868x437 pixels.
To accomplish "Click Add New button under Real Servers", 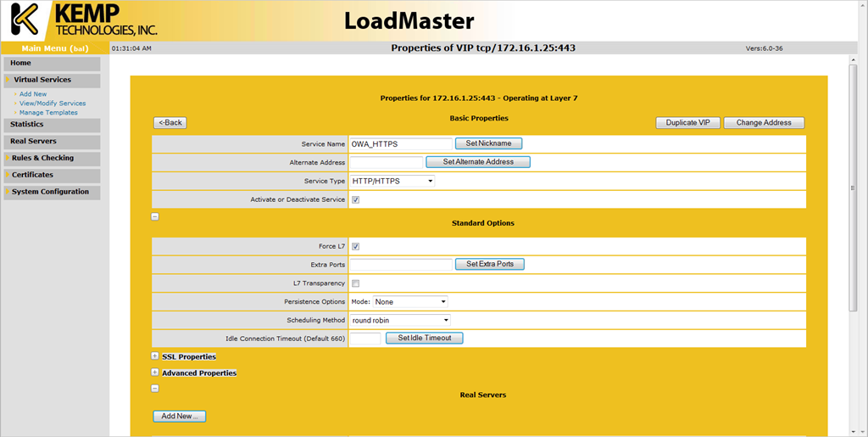I will pos(180,416).
